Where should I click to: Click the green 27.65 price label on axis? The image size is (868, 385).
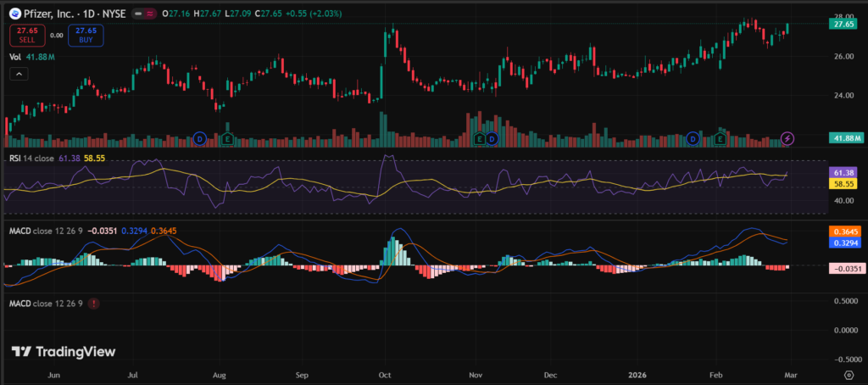(x=842, y=25)
